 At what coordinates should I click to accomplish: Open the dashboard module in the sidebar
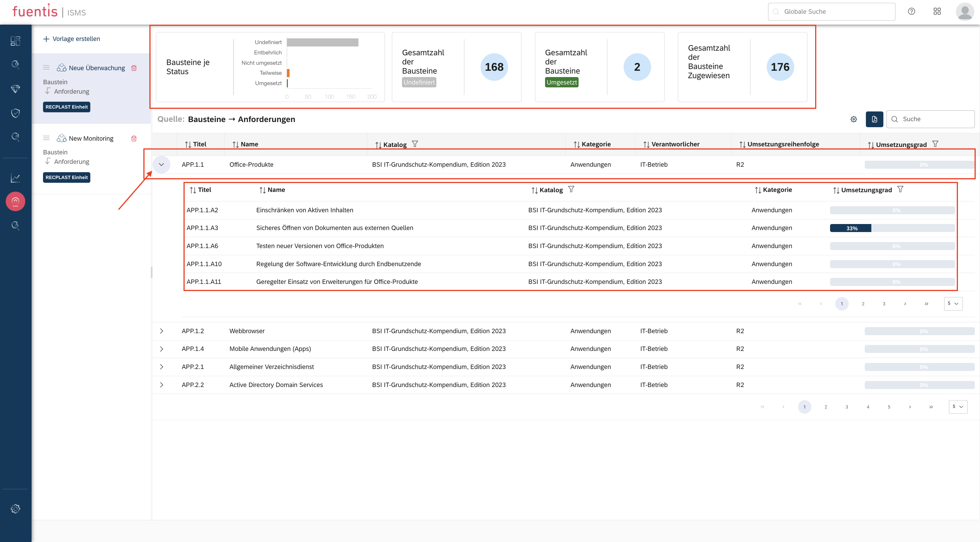coord(15,41)
